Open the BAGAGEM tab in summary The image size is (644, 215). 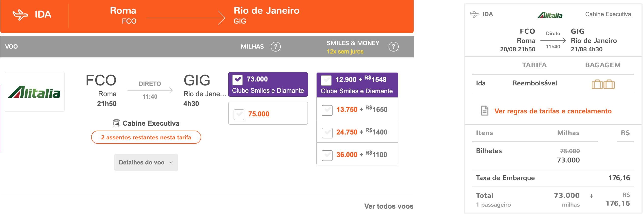point(603,65)
